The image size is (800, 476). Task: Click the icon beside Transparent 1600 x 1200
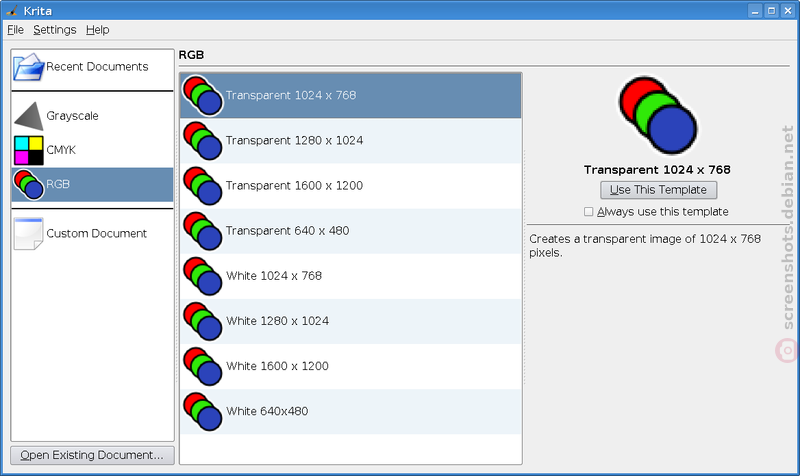coord(203,186)
